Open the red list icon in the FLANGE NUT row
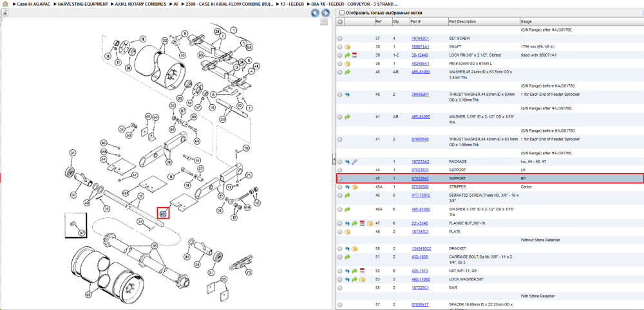This screenshot has height=310, width=644. pyautogui.click(x=362, y=223)
